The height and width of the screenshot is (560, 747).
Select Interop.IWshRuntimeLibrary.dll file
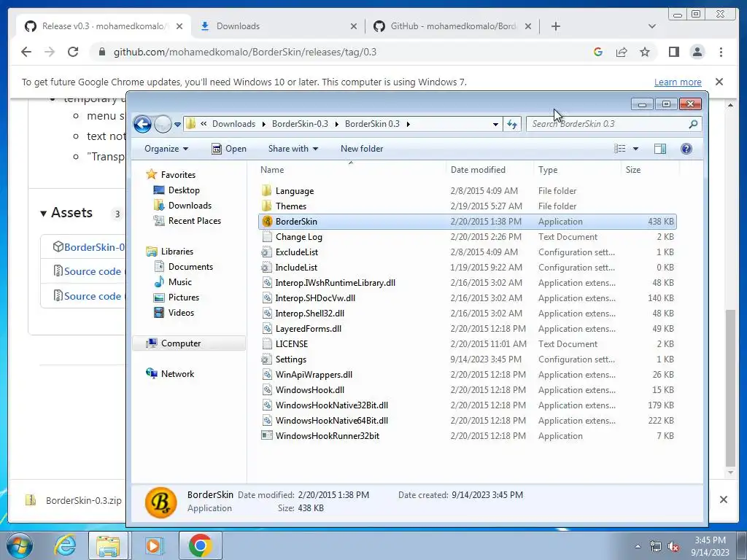pos(336,283)
